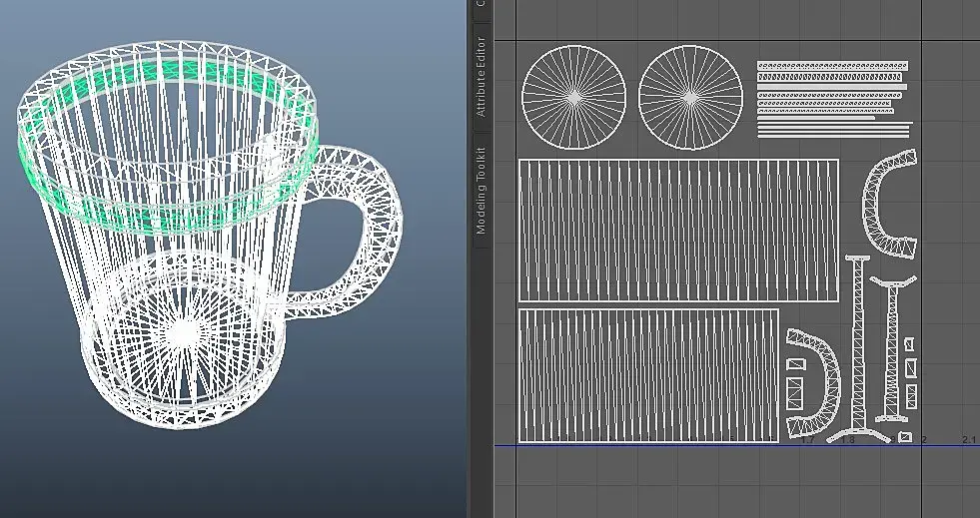The width and height of the screenshot is (980, 518).
Task: Select the left circular UV shell
Action: (x=573, y=98)
